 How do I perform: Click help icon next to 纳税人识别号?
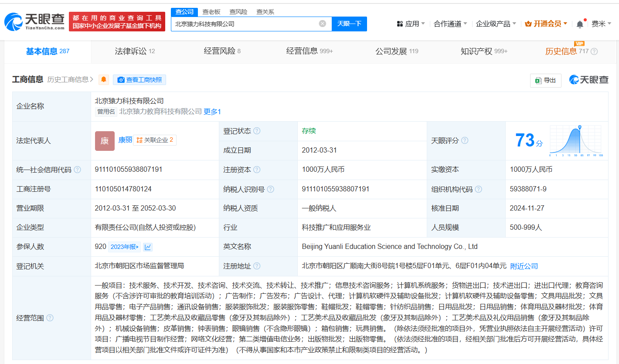click(x=271, y=189)
